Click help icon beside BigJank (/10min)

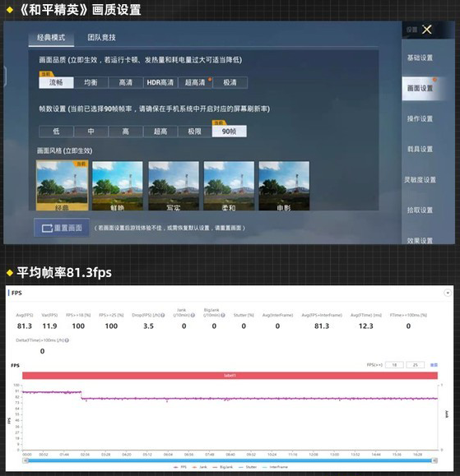(223, 316)
